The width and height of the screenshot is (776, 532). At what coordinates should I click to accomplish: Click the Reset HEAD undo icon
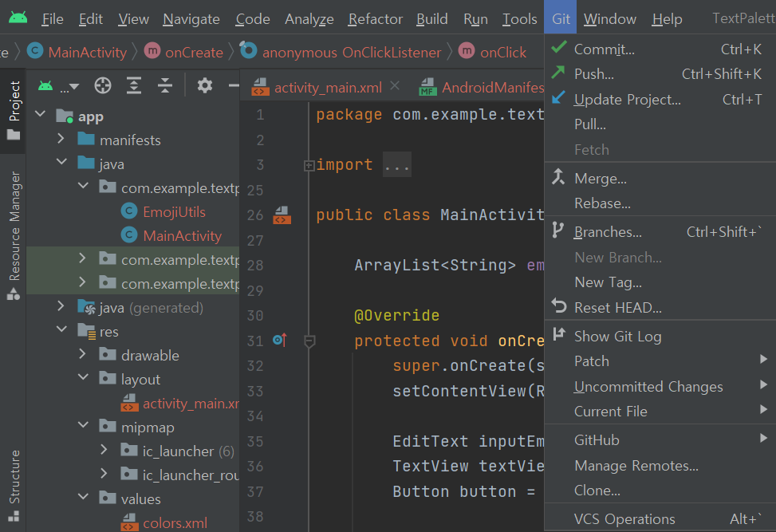(559, 306)
